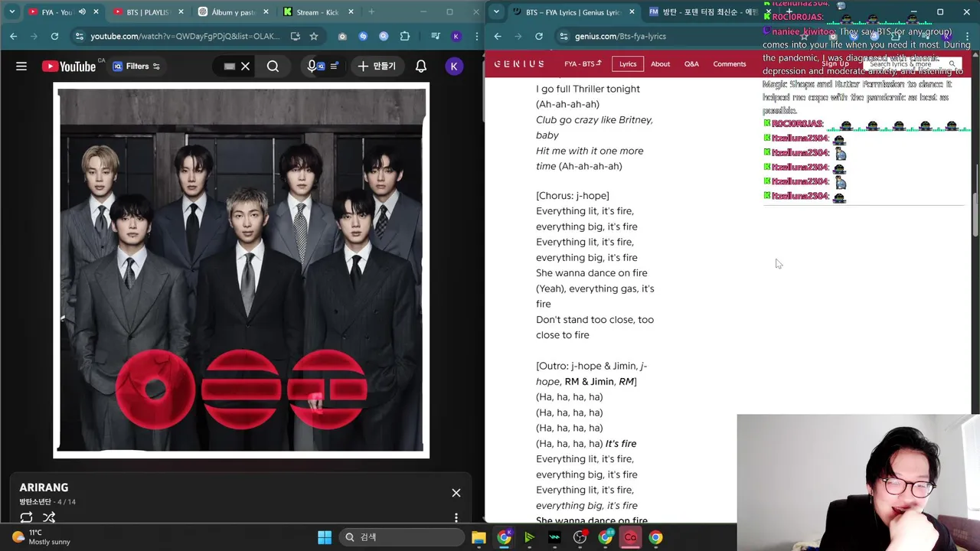
Task: Open the weather widget Mostly sunny
Action: [x=41, y=537]
